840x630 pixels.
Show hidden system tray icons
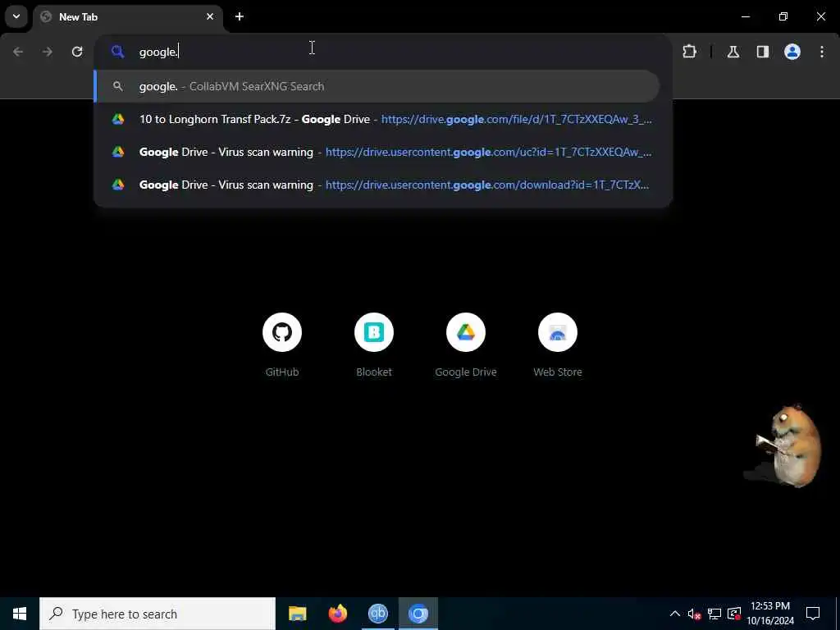[675, 614]
